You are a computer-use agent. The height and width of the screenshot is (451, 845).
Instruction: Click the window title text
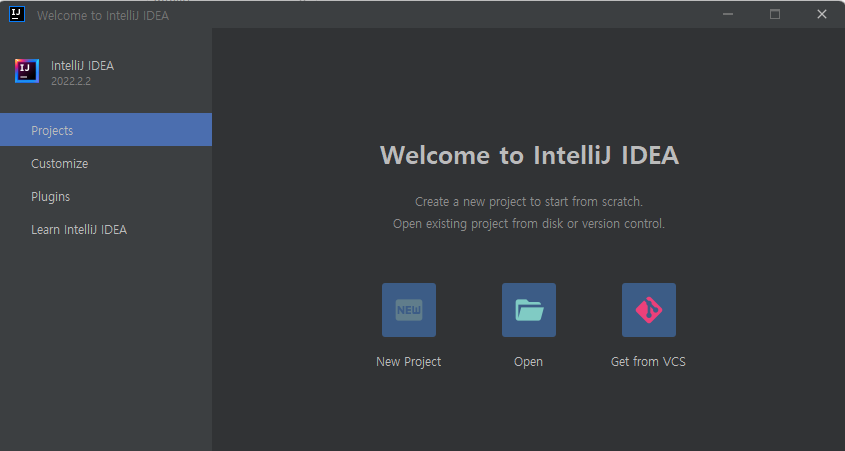tap(103, 16)
